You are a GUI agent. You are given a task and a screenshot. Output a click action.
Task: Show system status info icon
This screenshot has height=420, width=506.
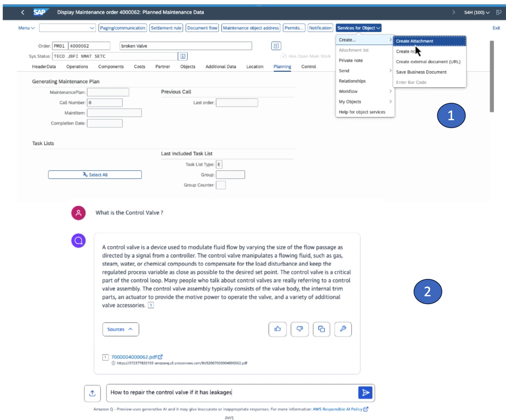pos(183,56)
